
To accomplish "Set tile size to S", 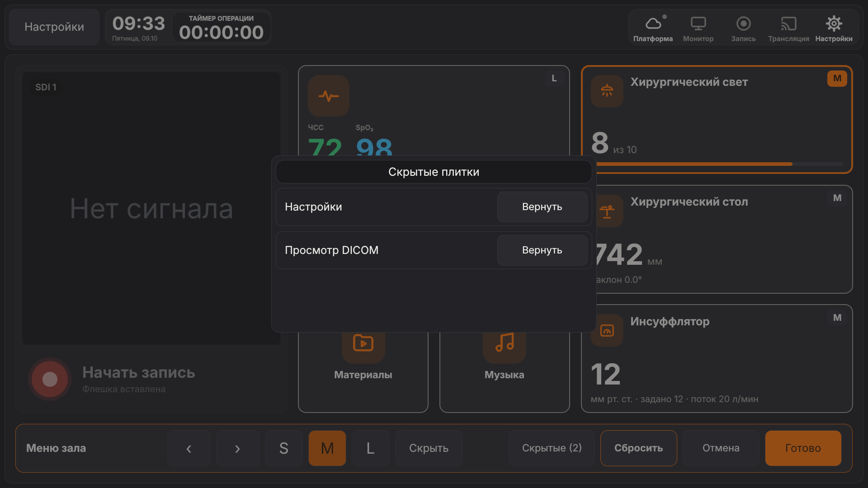I will [x=283, y=448].
